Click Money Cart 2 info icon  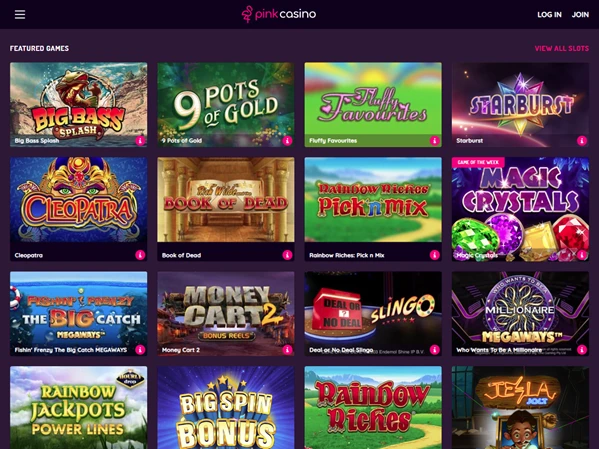click(x=287, y=349)
